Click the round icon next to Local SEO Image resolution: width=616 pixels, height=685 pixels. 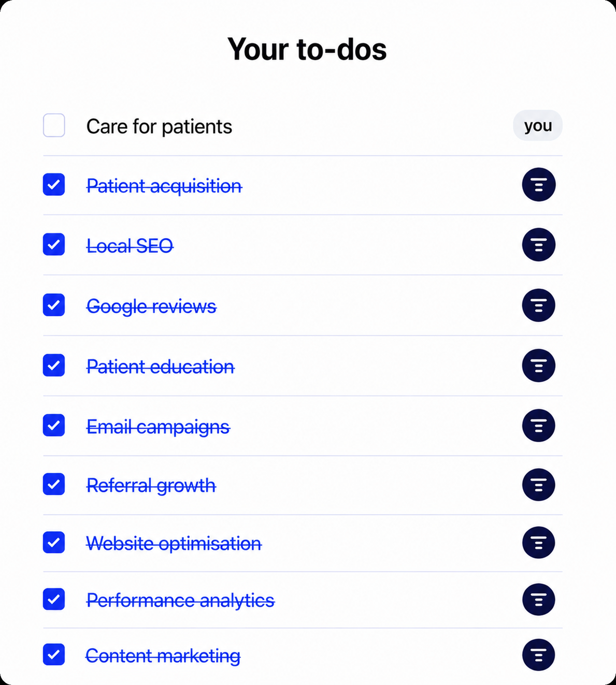pyautogui.click(x=538, y=245)
